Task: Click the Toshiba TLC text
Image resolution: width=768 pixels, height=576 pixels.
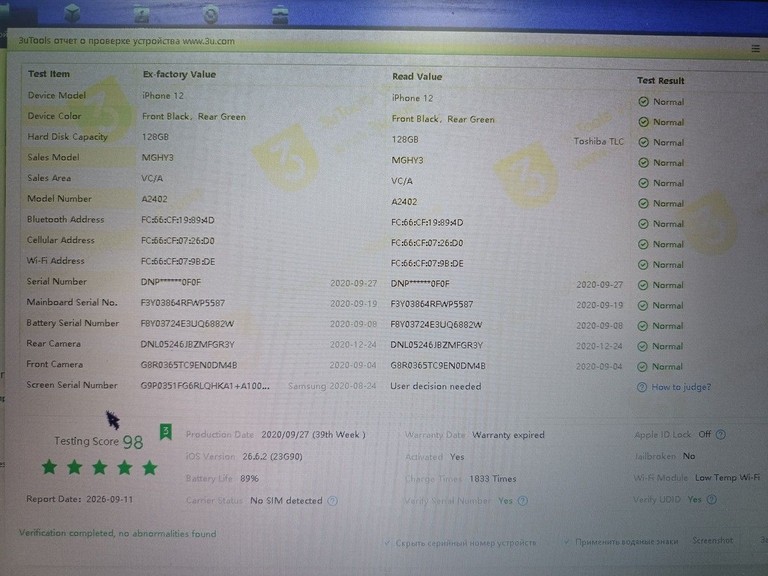Action: coord(599,141)
